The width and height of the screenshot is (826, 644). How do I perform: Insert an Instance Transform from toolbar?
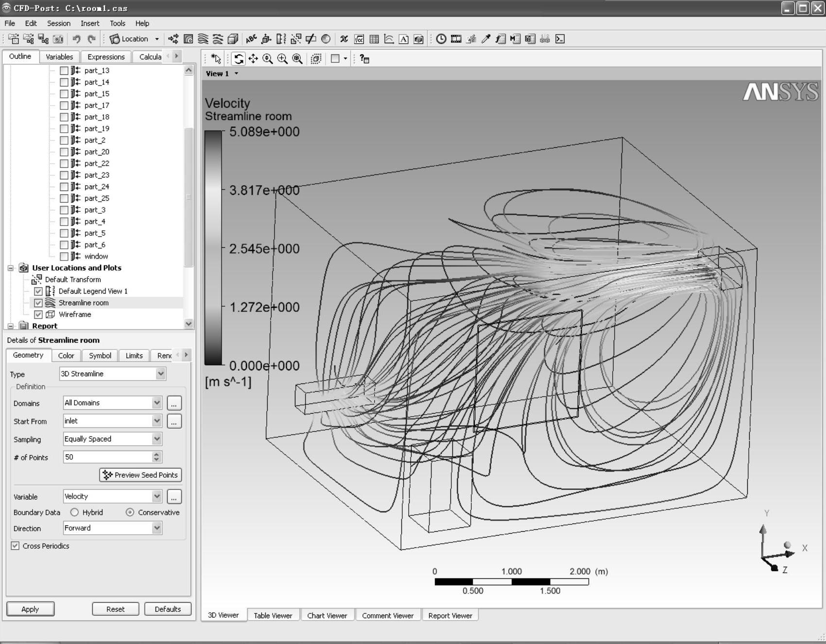pyautogui.click(x=296, y=39)
